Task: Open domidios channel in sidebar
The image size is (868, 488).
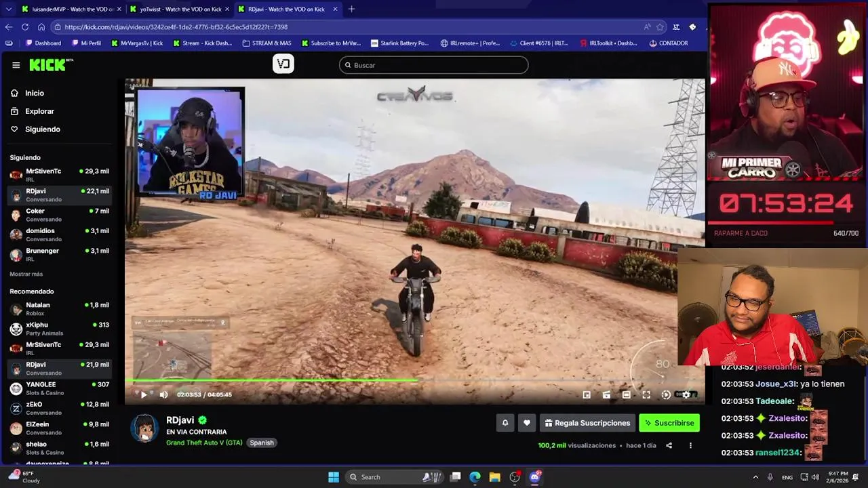Action: pyautogui.click(x=60, y=235)
